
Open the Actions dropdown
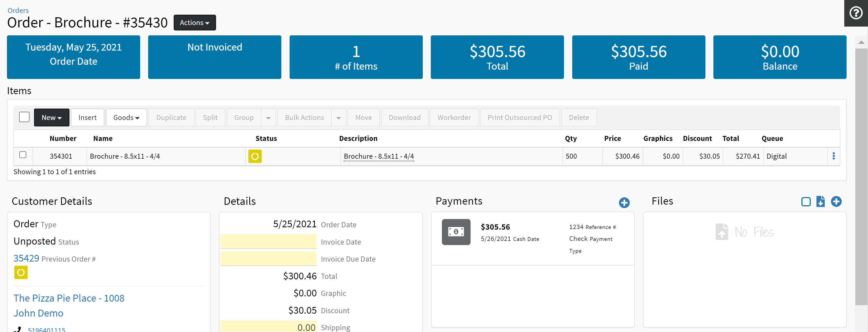pyautogui.click(x=194, y=22)
